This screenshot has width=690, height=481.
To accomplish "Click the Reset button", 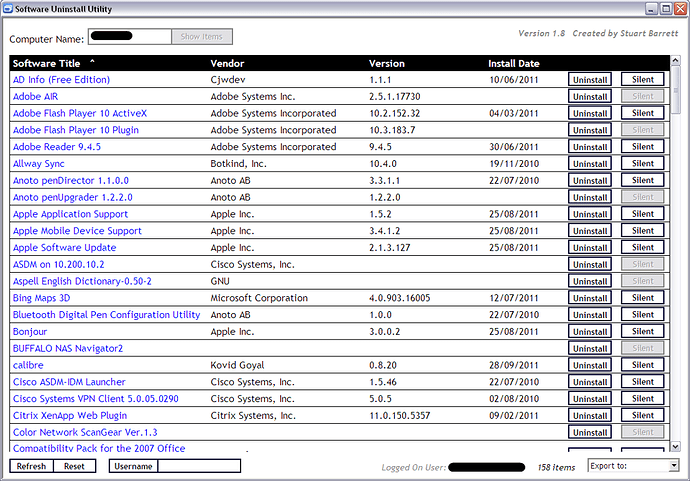I will 74,466.
